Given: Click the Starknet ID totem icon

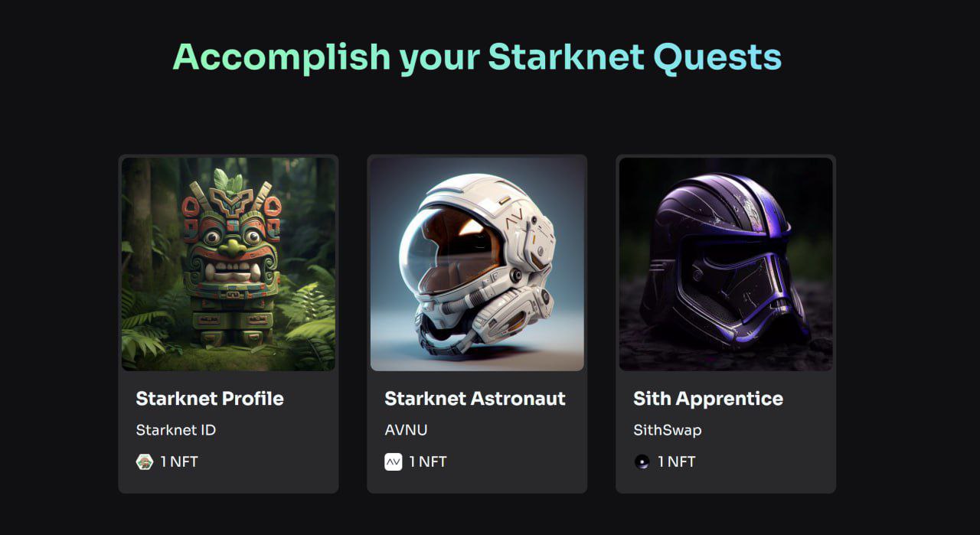Looking at the screenshot, I should click(x=145, y=462).
